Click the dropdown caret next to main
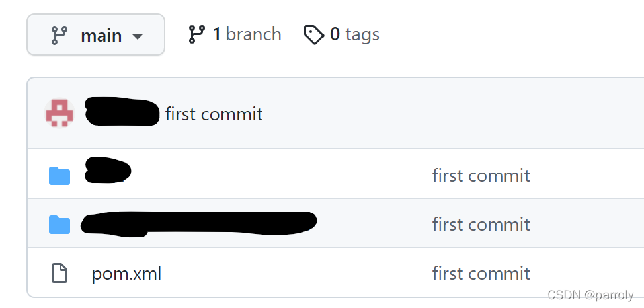Screen dimensions: 644x308 pos(138,36)
